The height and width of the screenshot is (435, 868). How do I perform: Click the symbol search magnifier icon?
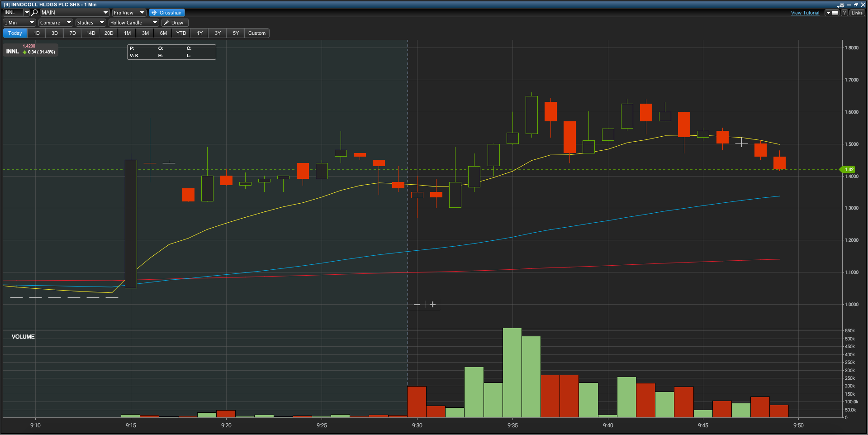click(x=34, y=13)
